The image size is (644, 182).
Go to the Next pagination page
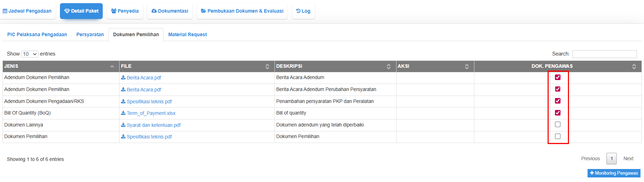628,159
